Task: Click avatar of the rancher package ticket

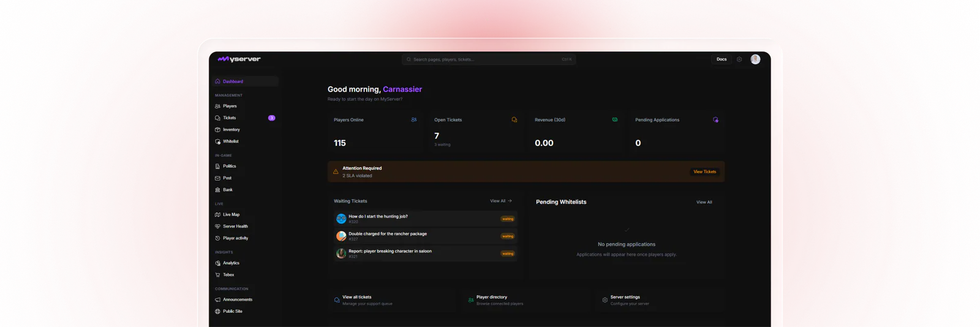Action: point(341,236)
